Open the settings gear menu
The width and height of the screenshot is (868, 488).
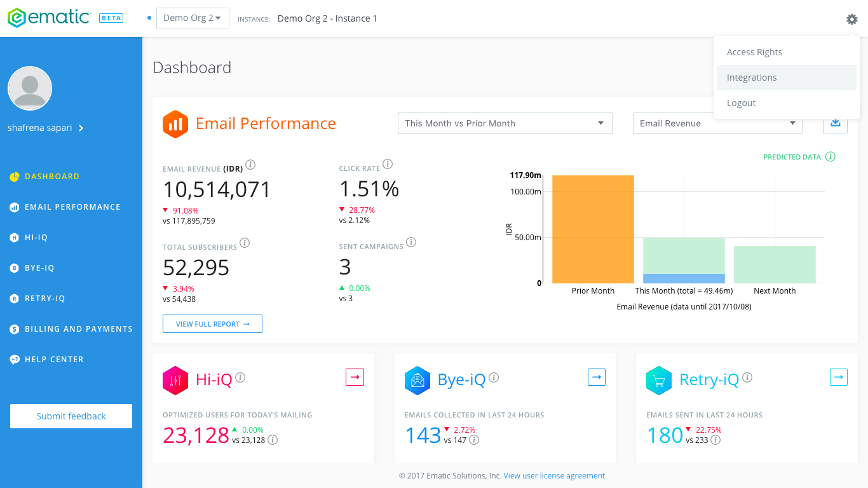(851, 19)
